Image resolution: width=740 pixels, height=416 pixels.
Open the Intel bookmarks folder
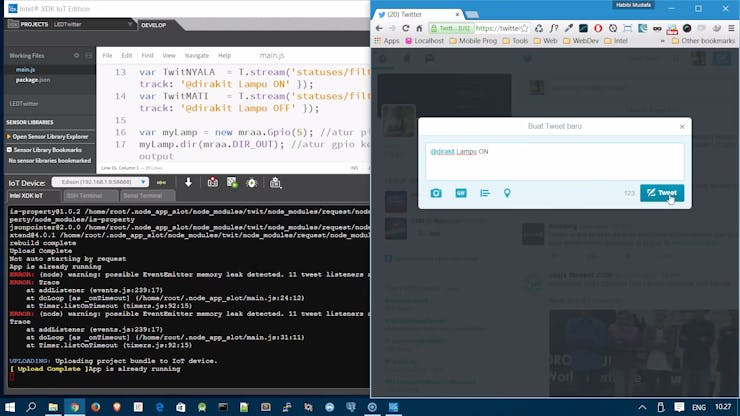pos(615,41)
